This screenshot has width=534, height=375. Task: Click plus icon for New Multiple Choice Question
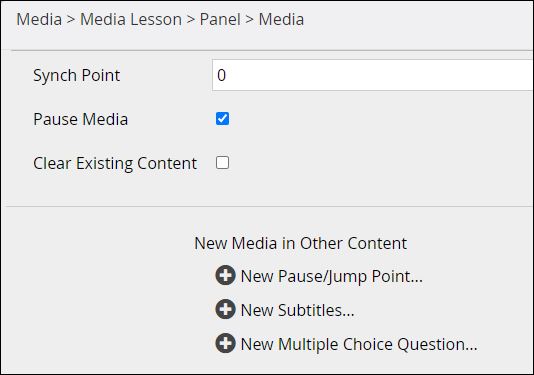point(225,343)
